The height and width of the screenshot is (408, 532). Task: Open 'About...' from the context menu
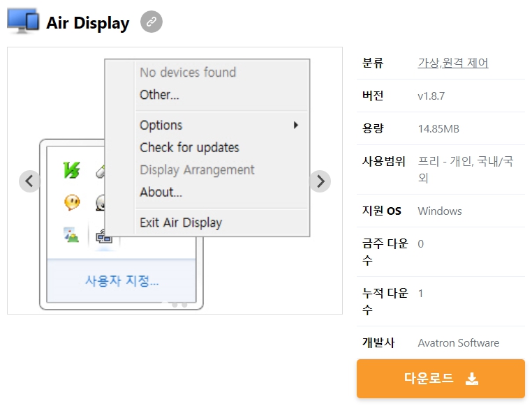coord(223,192)
